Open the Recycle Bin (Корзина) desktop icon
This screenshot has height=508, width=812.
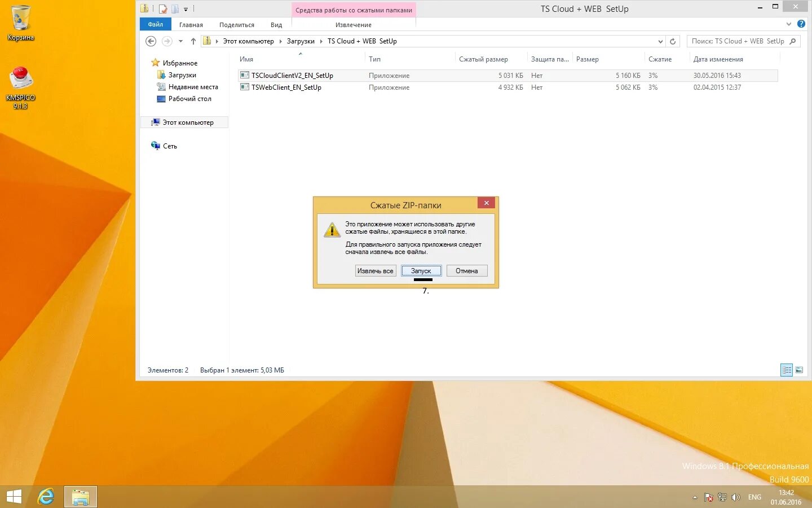[x=21, y=23]
